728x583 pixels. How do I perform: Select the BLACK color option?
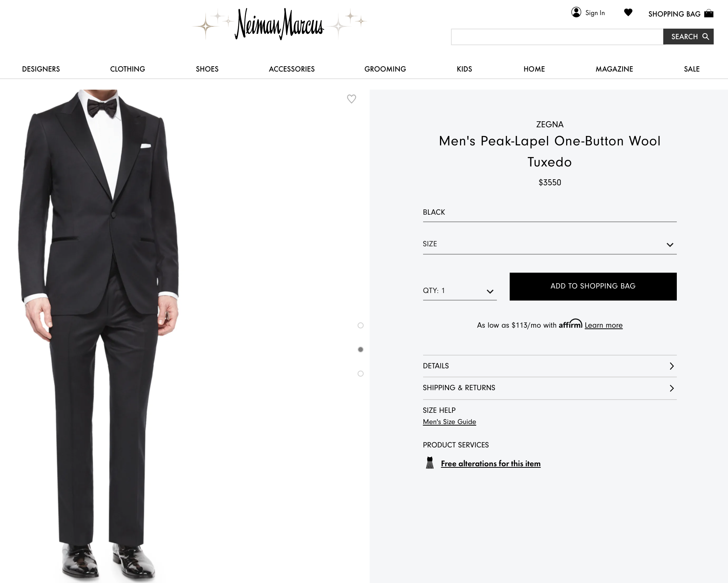click(434, 212)
